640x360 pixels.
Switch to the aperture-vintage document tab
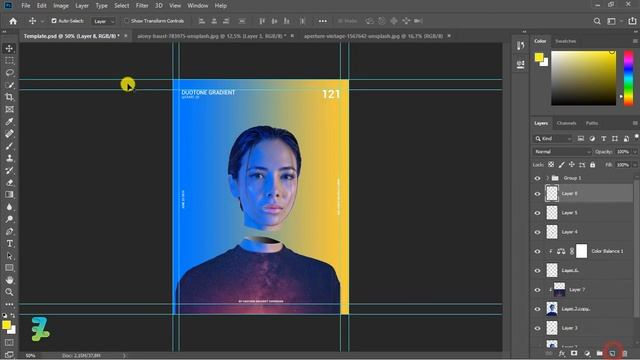(373, 36)
